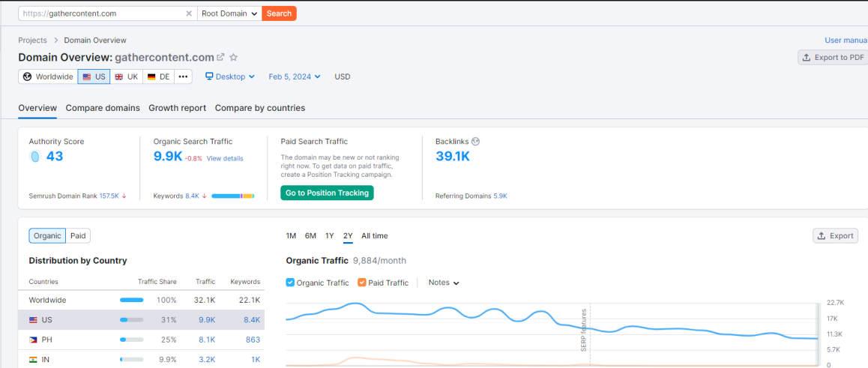Click Projects breadcrumb link

click(33, 40)
